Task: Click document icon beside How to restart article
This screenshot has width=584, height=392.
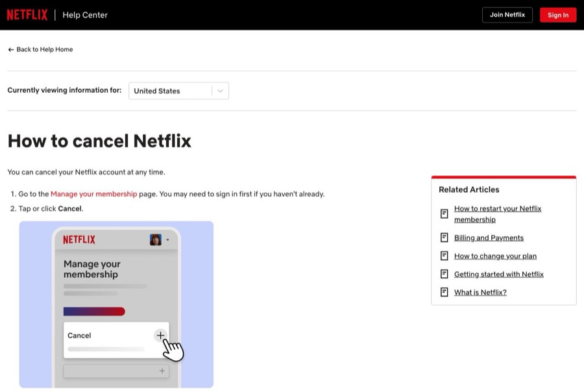Action: click(x=444, y=214)
